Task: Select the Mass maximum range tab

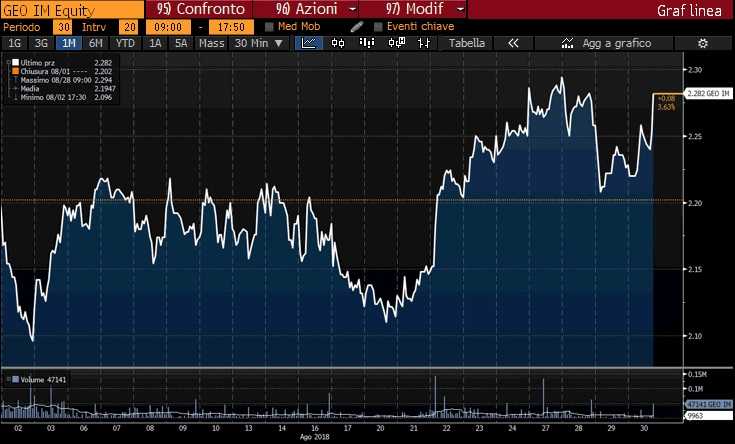Action: [x=211, y=43]
